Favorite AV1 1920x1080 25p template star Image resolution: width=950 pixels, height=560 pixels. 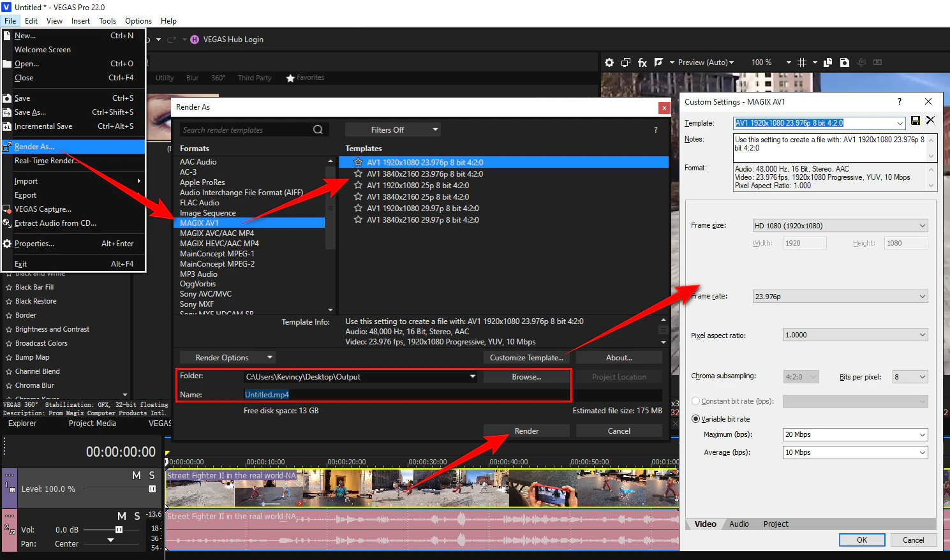point(359,185)
